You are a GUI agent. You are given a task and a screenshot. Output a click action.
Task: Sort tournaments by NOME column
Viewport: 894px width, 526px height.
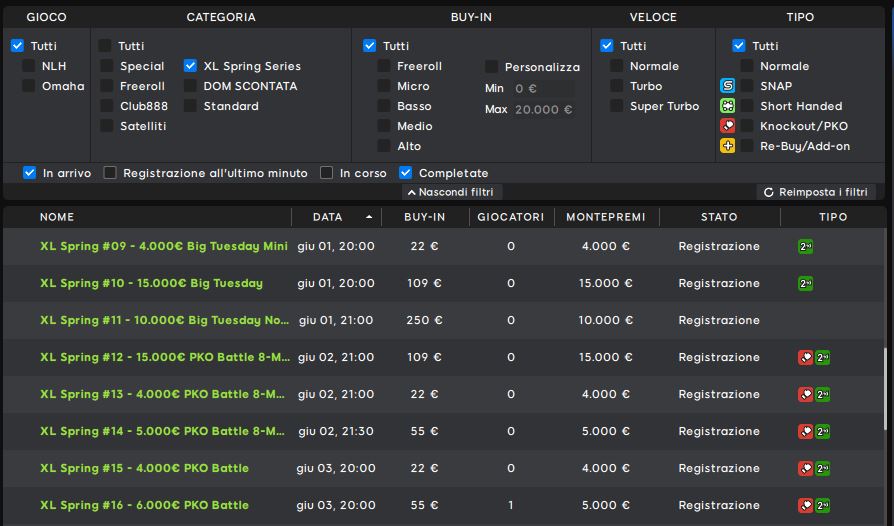pyautogui.click(x=57, y=217)
